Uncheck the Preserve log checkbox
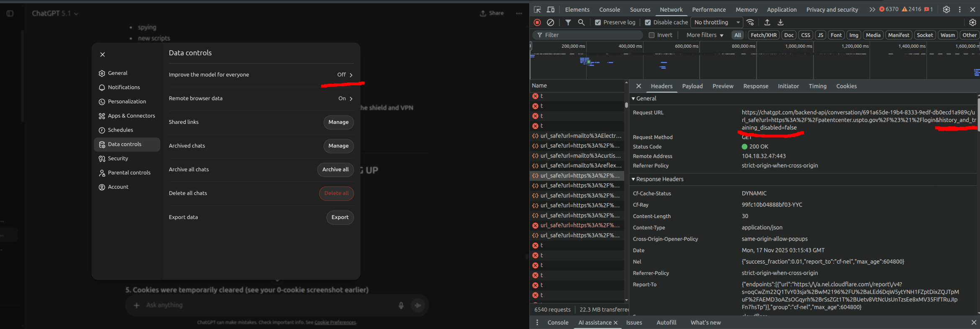The image size is (980, 329). pyautogui.click(x=598, y=23)
